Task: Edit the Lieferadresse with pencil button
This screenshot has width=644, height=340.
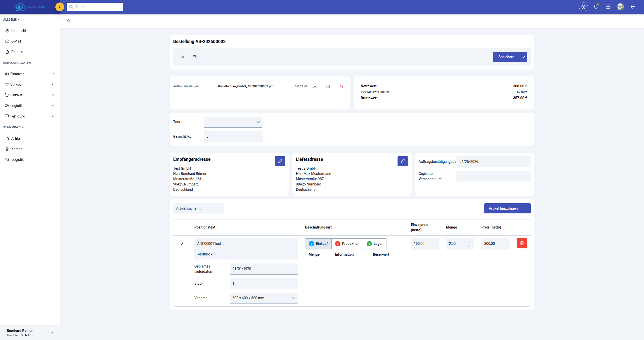Action: [x=403, y=161]
